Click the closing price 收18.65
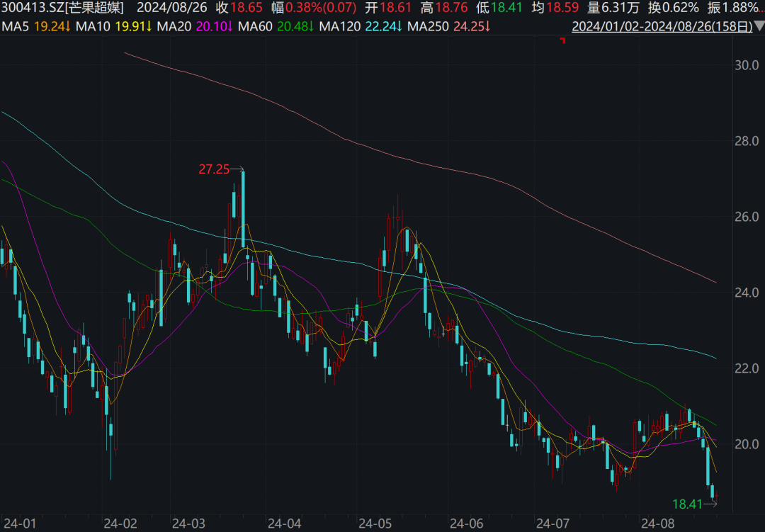Screen dimensions: 765x532 click(239, 8)
